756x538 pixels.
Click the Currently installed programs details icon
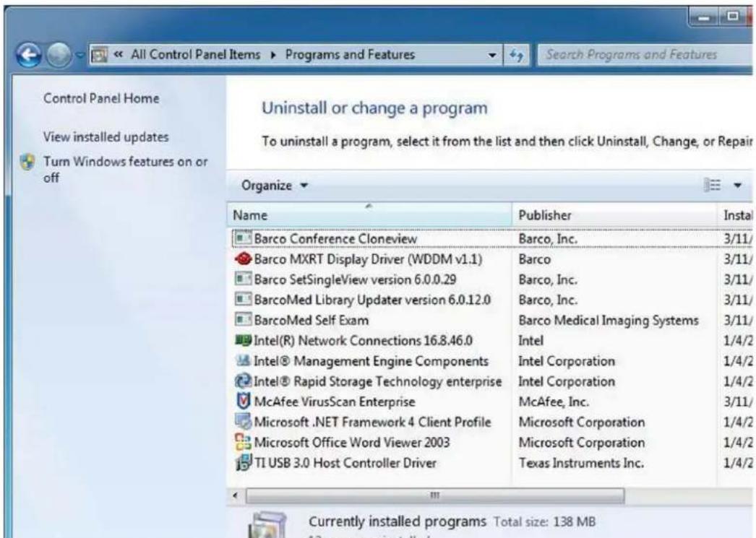(x=268, y=525)
